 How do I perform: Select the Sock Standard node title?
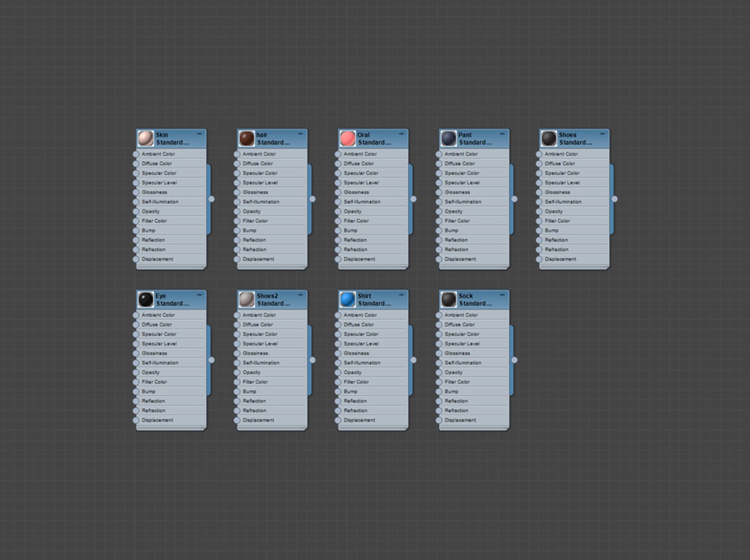coord(475,300)
